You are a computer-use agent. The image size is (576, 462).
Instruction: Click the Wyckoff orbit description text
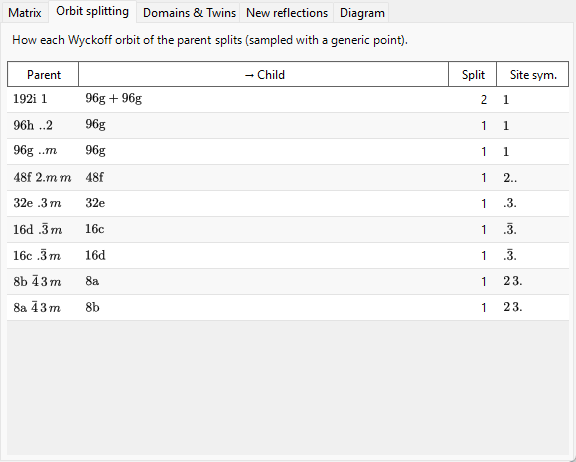coord(210,40)
